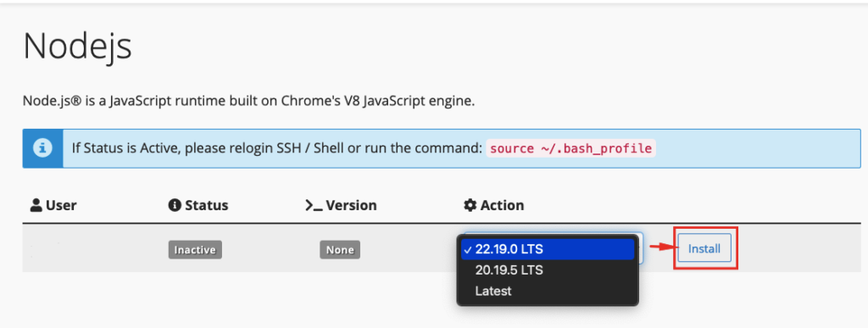Click the source ~/.bash_profile command text
The height and width of the screenshot is (328, 868).
(x=570, y=148)
